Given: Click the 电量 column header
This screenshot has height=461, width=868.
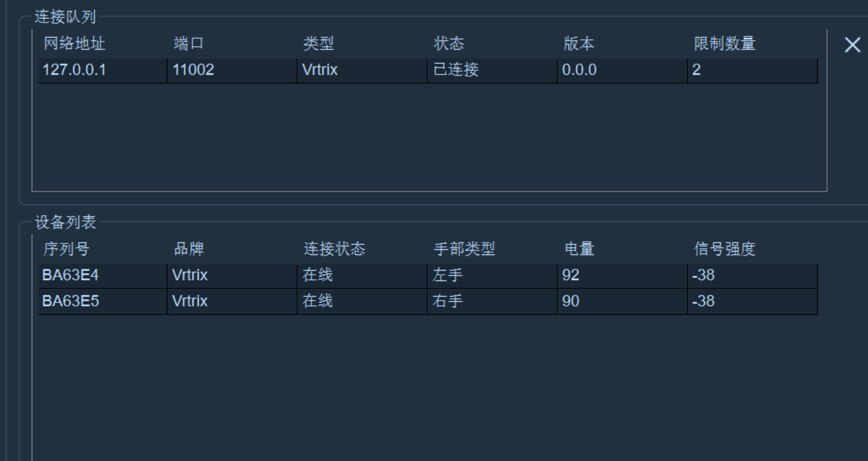Looking at the screenshot, I should point(579,249).
